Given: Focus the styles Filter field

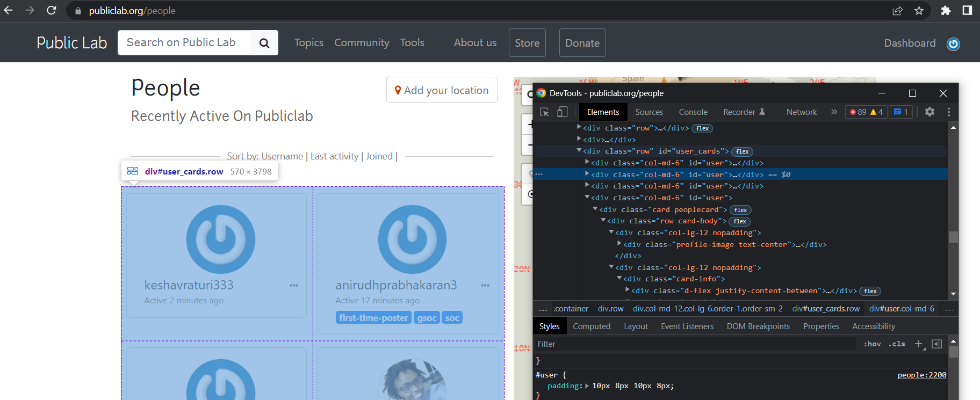Looking at the screenshot, I should [x=695, y=344].
